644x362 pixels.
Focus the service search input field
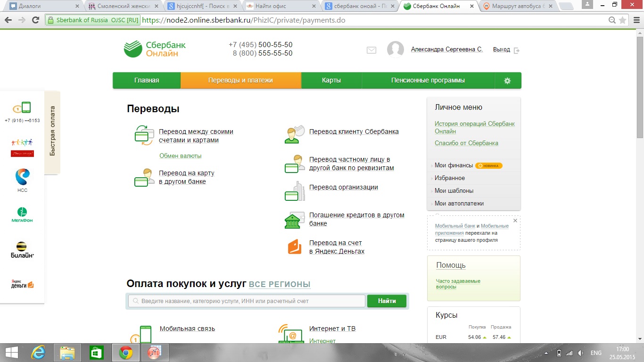click(247, 301)
